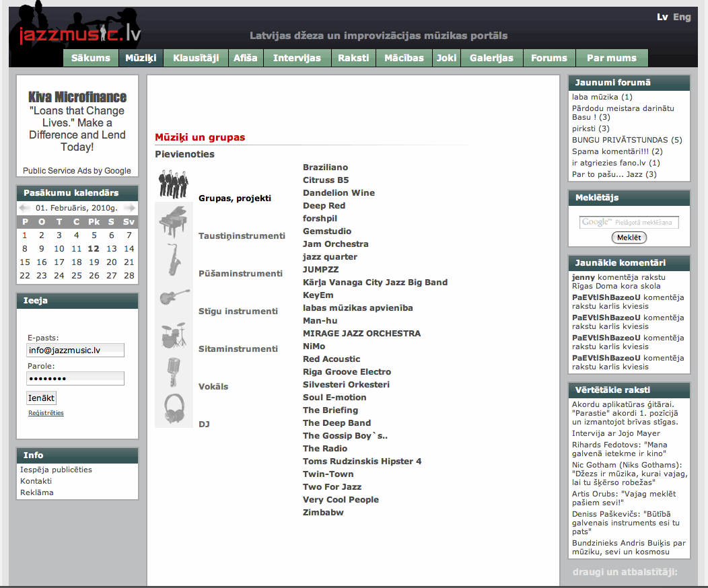This screenshot has height=588, width=708.
Task: Open the Galerijas menu tab
Action: 491,58
